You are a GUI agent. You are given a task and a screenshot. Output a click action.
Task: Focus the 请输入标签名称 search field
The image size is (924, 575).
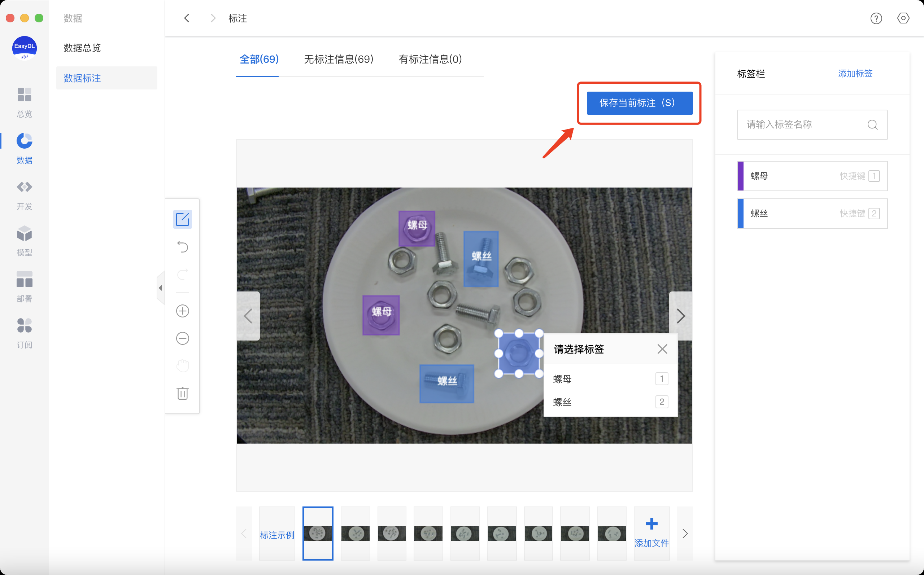pyautogui.click(x=812, y=125)
